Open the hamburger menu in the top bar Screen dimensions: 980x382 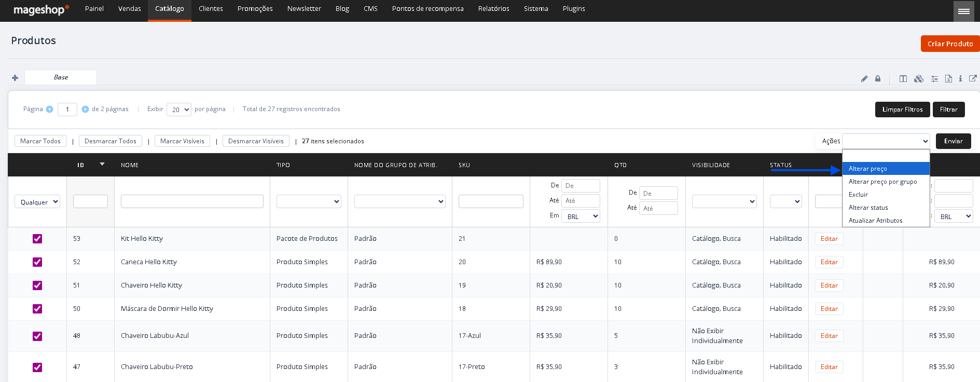(x=964, y=11)
